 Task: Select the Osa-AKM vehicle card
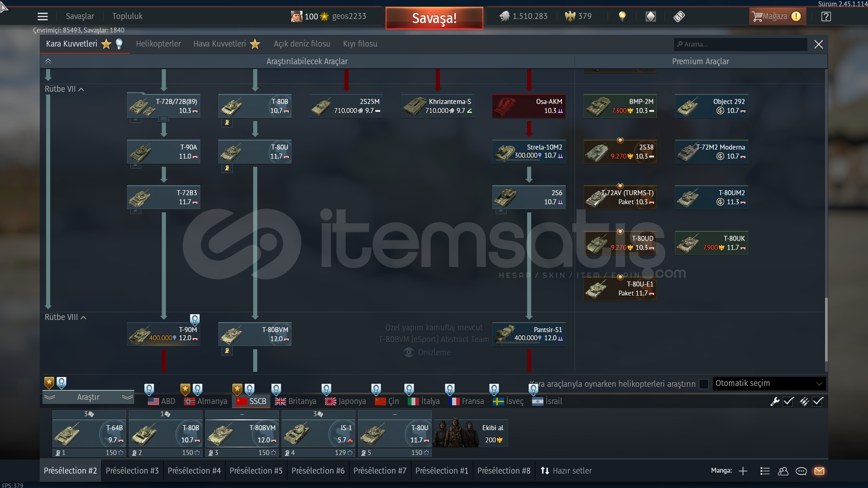[529, 106]
